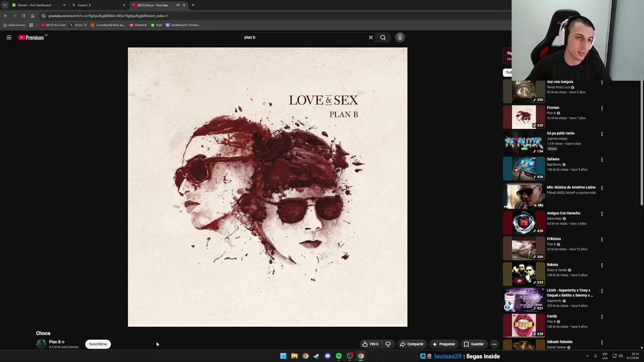Open the taskbar volume control icon
The width and height of the screenshot is (644, 362).
click(620, 356)
